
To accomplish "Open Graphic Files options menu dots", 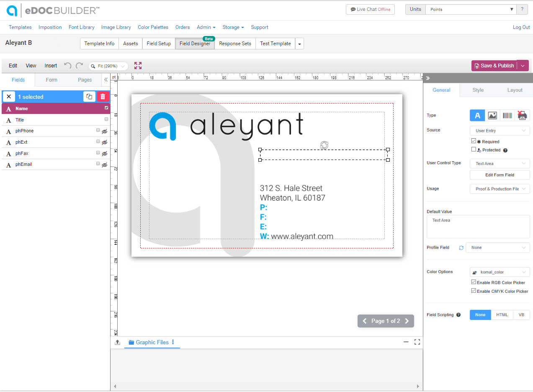I will coord(173,342).
